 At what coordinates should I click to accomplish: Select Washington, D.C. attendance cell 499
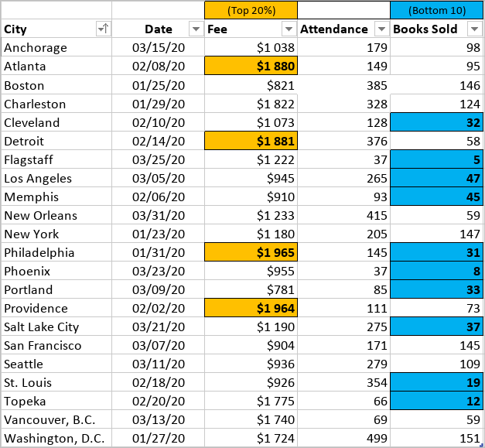tap(343, 439)
